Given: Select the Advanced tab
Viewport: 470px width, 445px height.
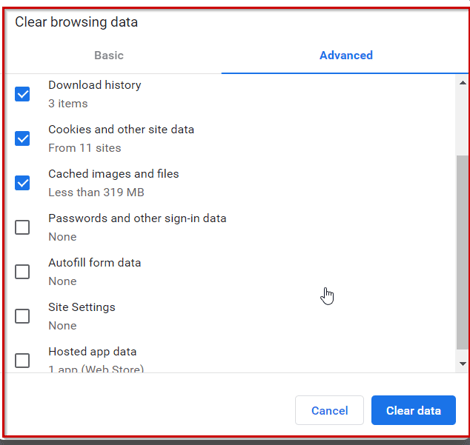Looking at the screenshot, I should 346,55.
